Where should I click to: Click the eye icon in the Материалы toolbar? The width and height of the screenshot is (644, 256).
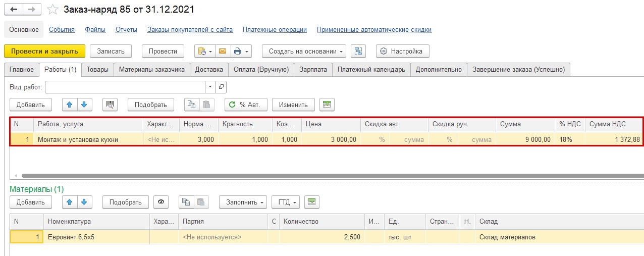[161, 202]
